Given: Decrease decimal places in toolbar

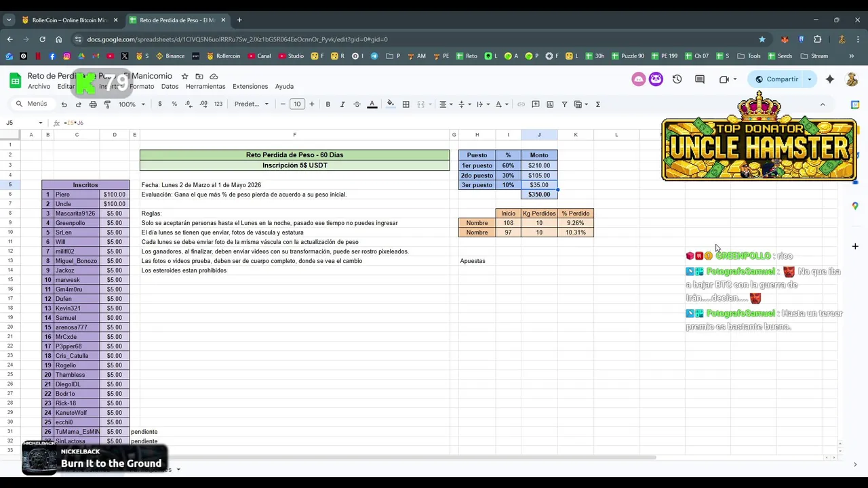Looking at the screenshot, I should [189, 104].
